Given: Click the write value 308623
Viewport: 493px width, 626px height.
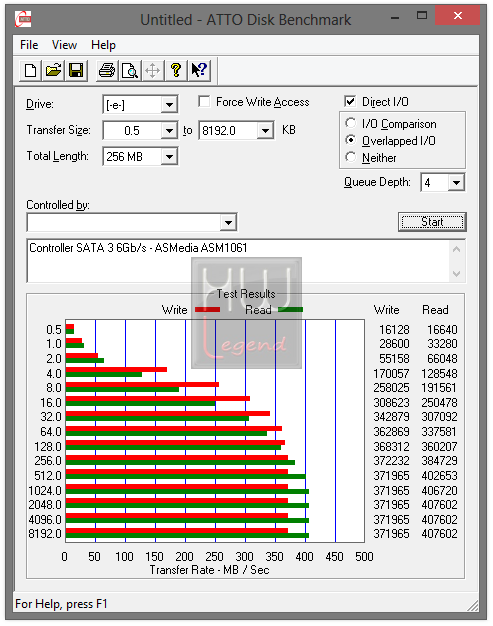Looking at the screenshot, I should [x=391, y=402].
